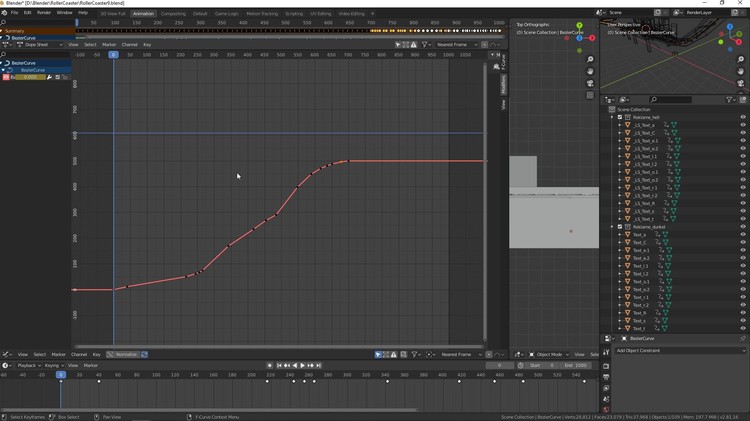The image size is (750, 421).
Task: Click the pan hand icon in the top orthographic viewport
Action: coord(590,72)
